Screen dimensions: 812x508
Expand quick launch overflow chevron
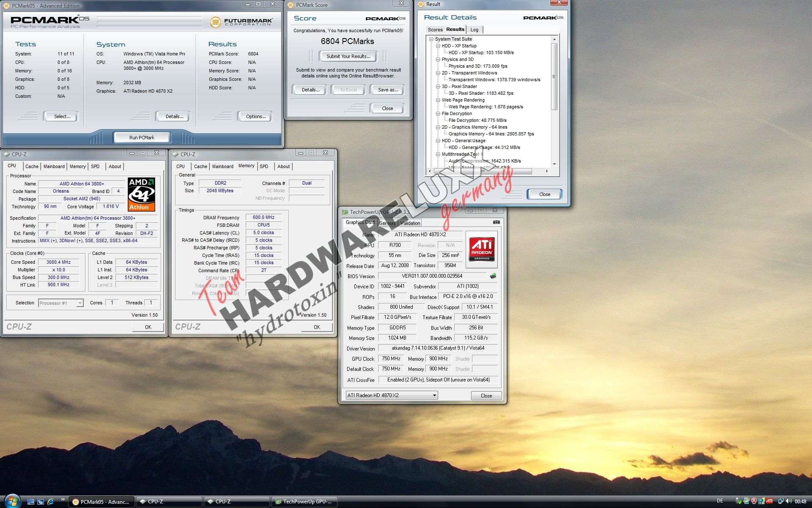pos(63,500)
